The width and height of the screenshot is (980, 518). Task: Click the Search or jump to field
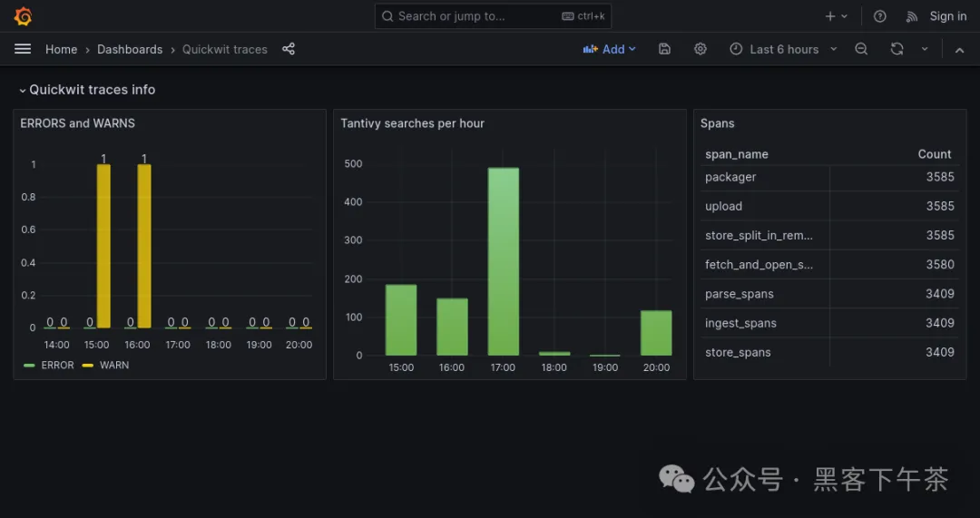click(493, 16)
